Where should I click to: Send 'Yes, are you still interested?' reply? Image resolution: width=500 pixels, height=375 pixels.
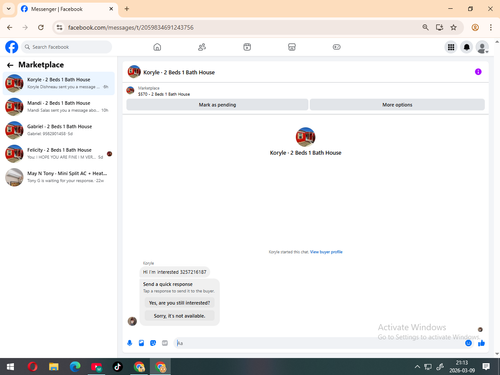(179, 303)
